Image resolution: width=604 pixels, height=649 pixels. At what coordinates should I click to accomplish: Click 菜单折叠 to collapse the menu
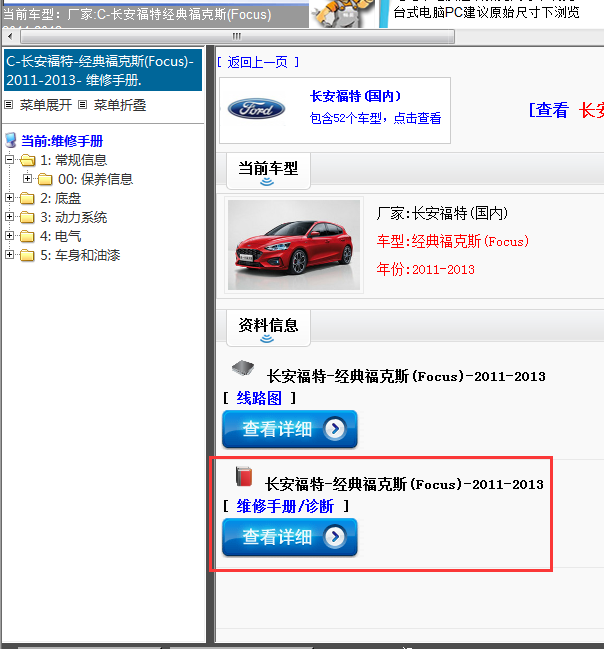click(x=120, y=105)
